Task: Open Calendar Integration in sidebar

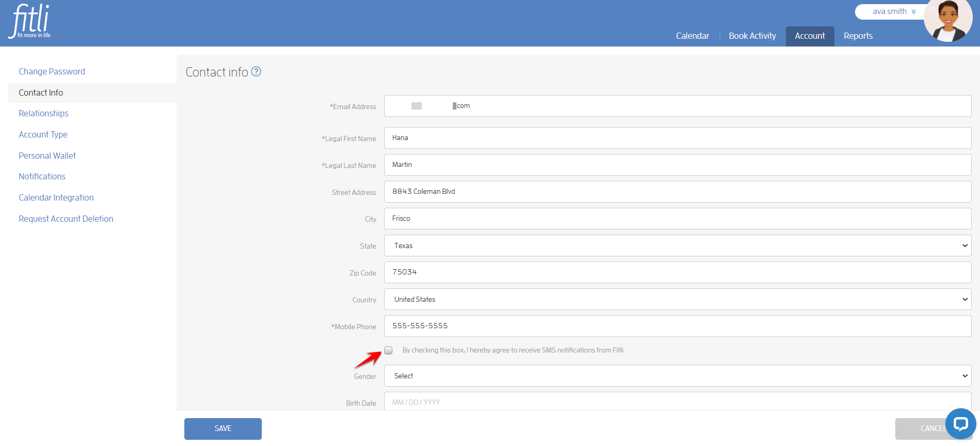Action: [56, 197]
